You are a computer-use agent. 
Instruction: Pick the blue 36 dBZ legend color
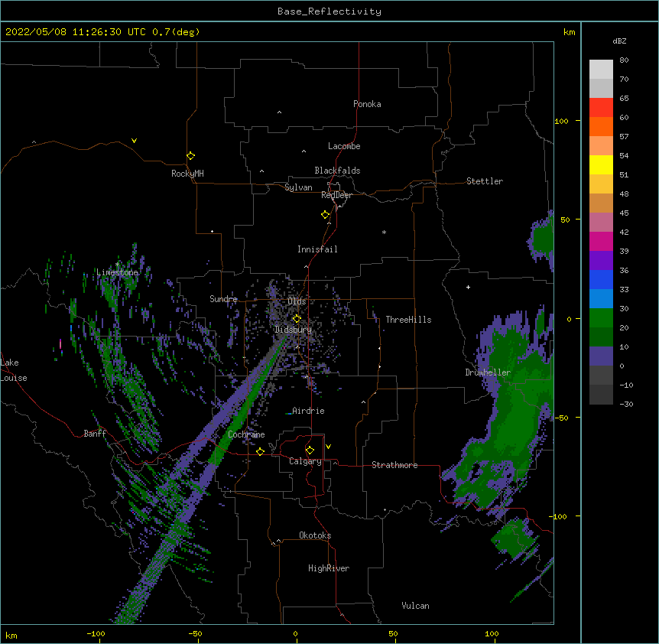pyautogui.click(x=601, y=279)
